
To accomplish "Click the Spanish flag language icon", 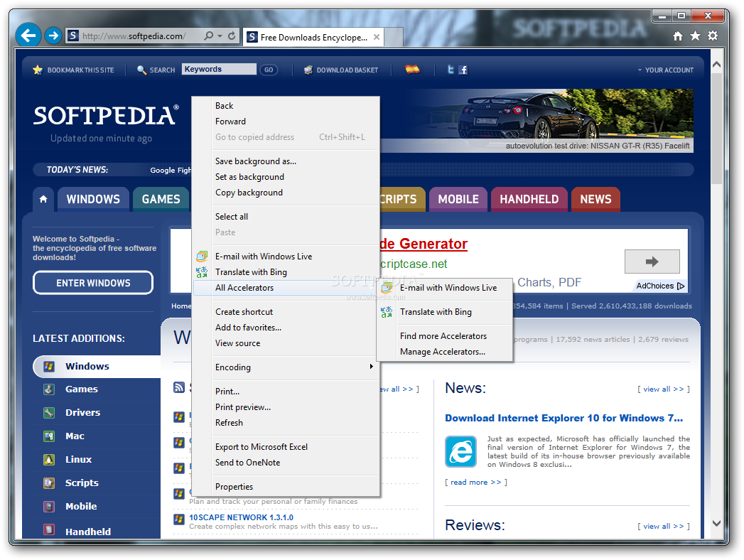I will pos(412,69).
